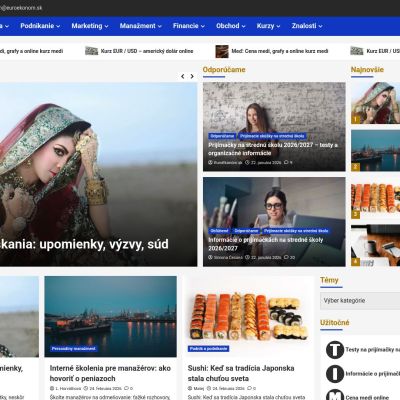Click sushi rolls image of Sushi article
Screen dimensions: 400x400
tap(248, 316)
